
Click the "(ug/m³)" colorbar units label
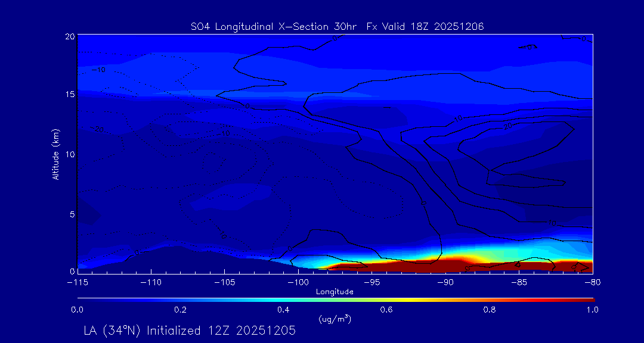pyautogui.click(x=335, y=319)
